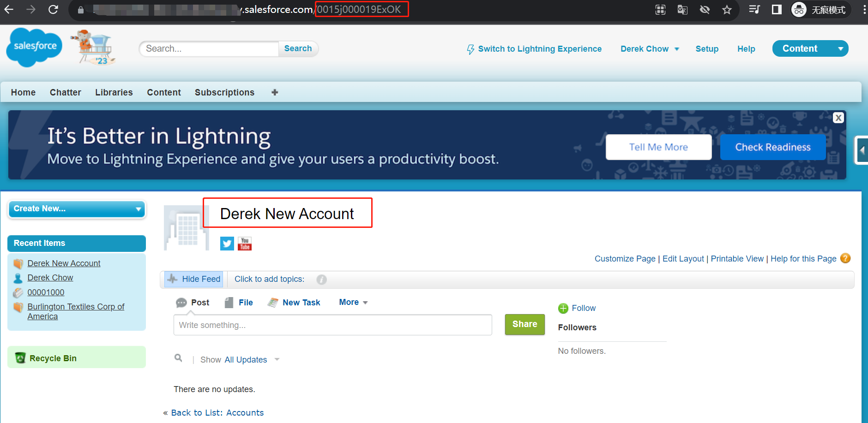The width and height of the screenshot is (868, 423).
Task: Open the Create New dropdown
Action: [77, 209]
